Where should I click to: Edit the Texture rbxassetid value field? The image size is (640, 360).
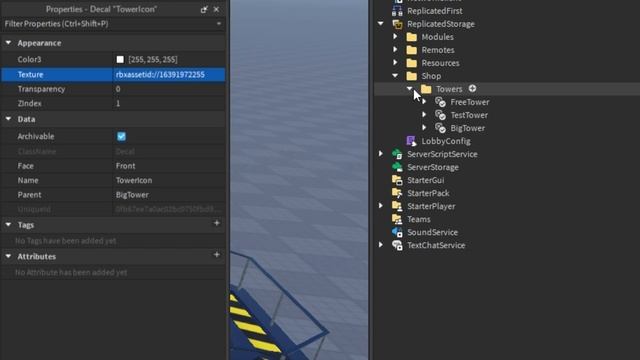pyautogui.click(x=169, y=75)
